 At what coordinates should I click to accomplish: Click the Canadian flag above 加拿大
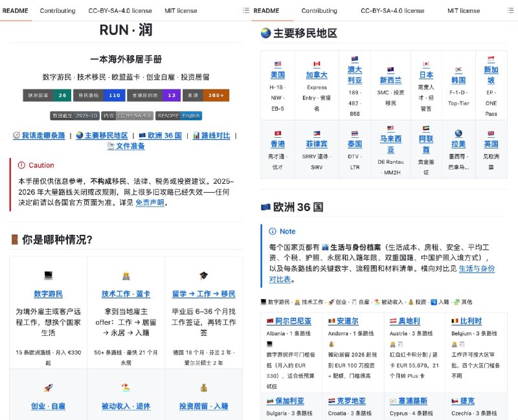[x=317, y=63]
